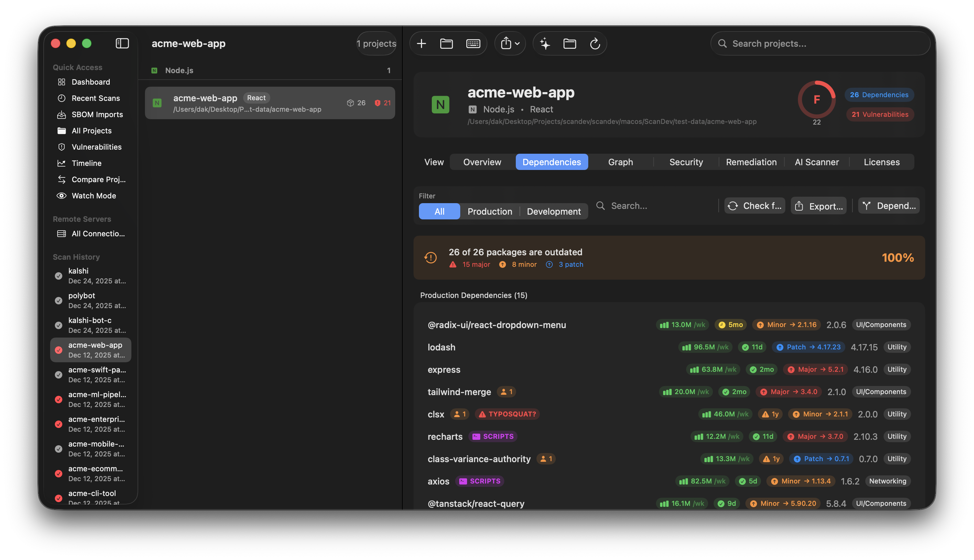Start a new scan with the plus icon
The width and height of the screenshot is (974, 560).
[x=421, y=43]
